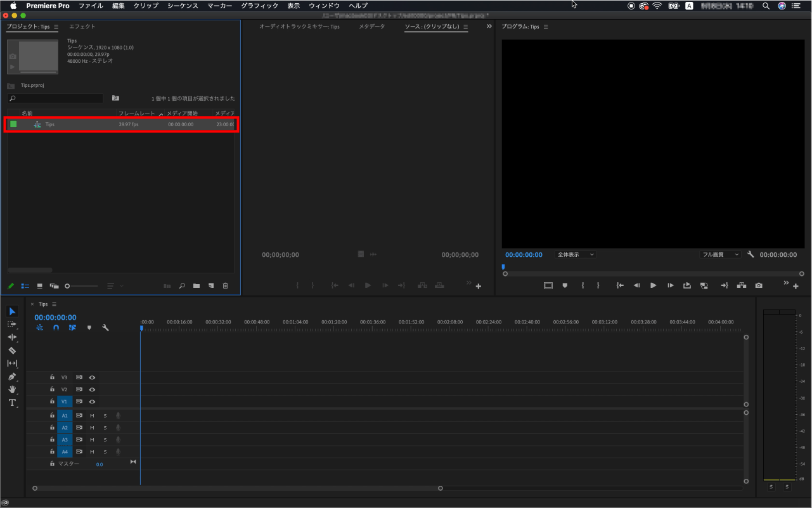Open Source monitor button editor plus

479,287
